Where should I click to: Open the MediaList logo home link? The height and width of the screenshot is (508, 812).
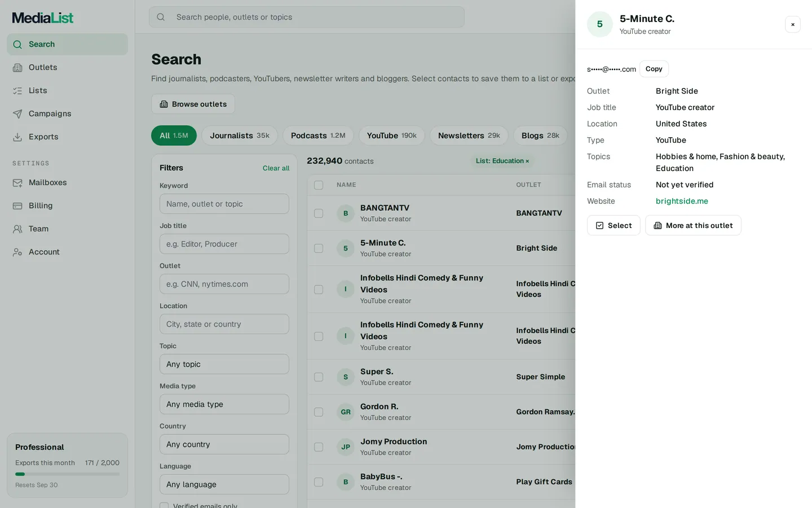point(43,18)
